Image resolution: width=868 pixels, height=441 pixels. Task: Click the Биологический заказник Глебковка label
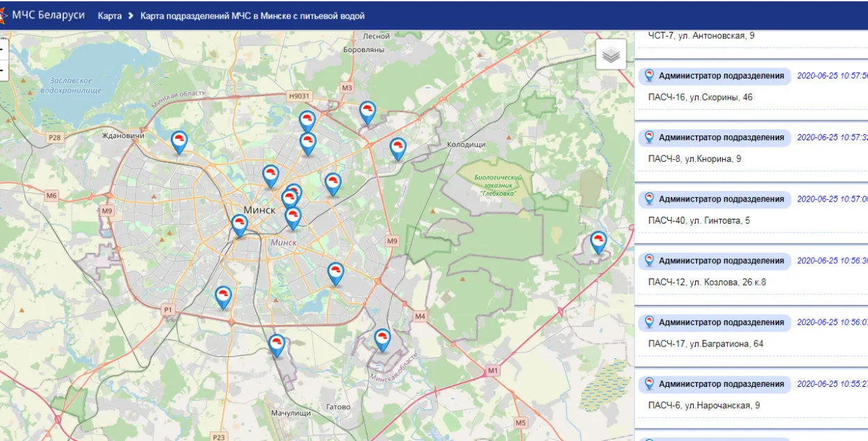[x=499, y=185]
